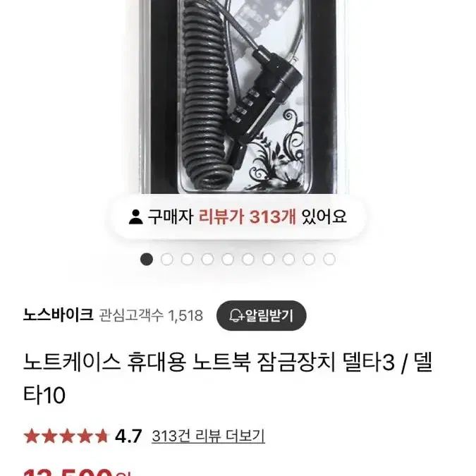
Task: Show the seventh carousel image dot
Action: click(x=269, y=260)
